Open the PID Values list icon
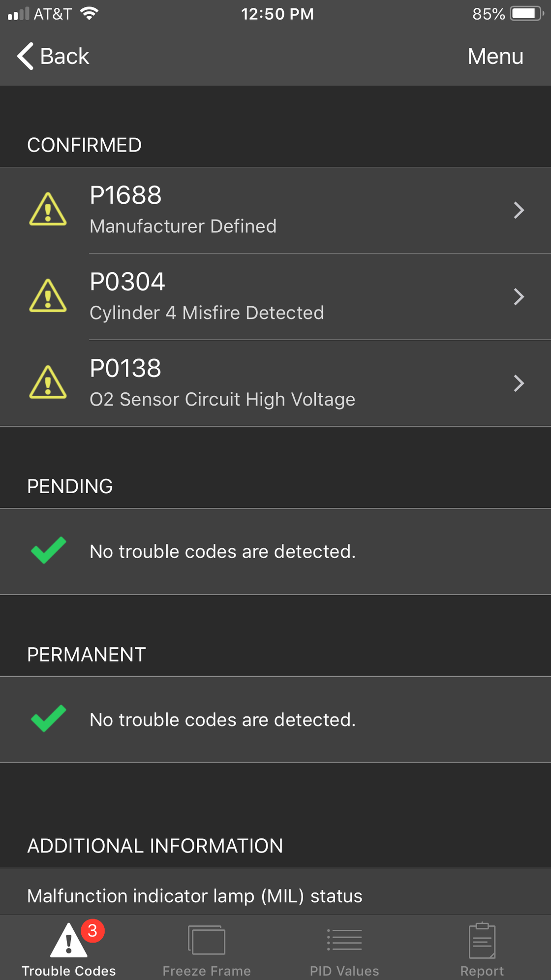551x980 pixels. [344, 940]
